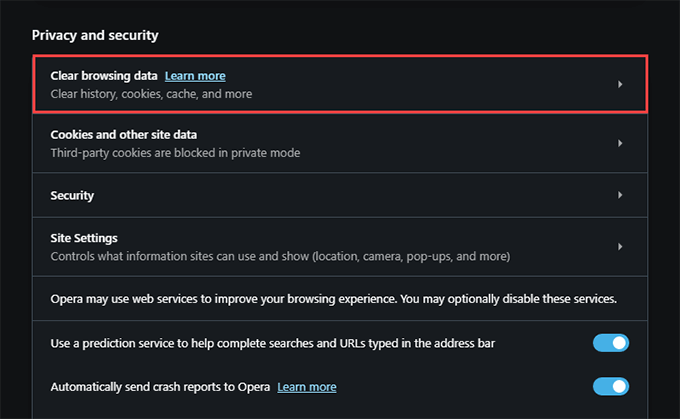Click the Site Settings description text

pos(280,257)
